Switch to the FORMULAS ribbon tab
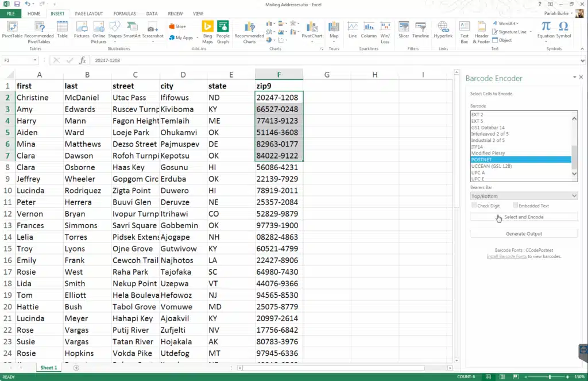 pos(125,13)
